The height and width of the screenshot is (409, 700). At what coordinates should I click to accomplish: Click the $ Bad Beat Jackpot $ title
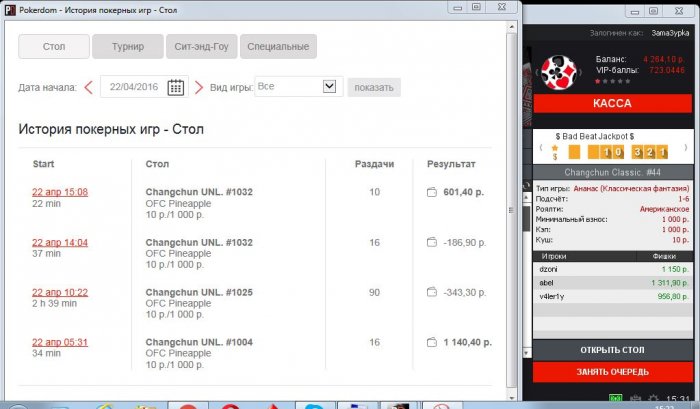[595, 137]
